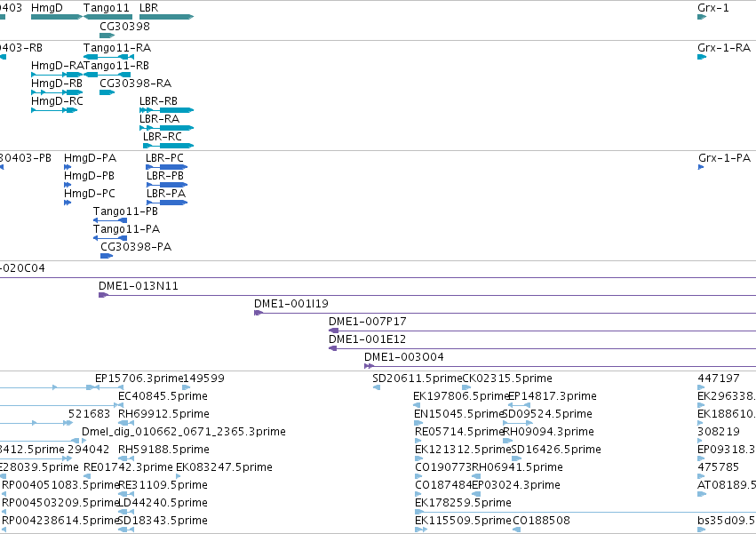The image size is (756, 534).
Task: Click the CO187484 feature label
Action: click(x=443, y=486)
